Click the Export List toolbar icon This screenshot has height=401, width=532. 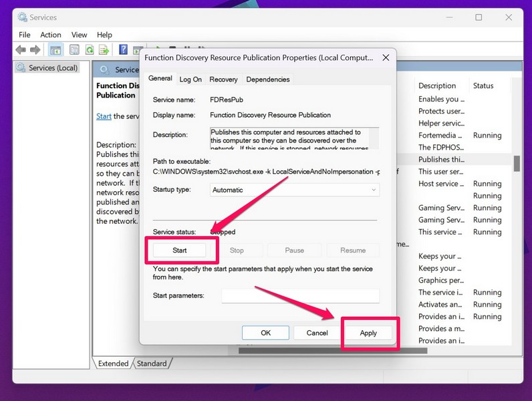tap(104, 49)
